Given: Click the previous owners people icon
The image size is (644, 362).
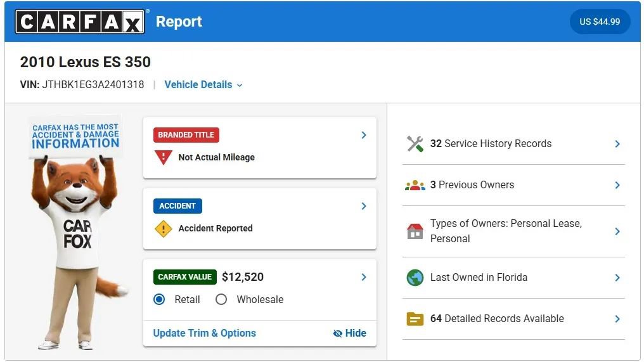Looking at the screenshot, I should [415, 185].
